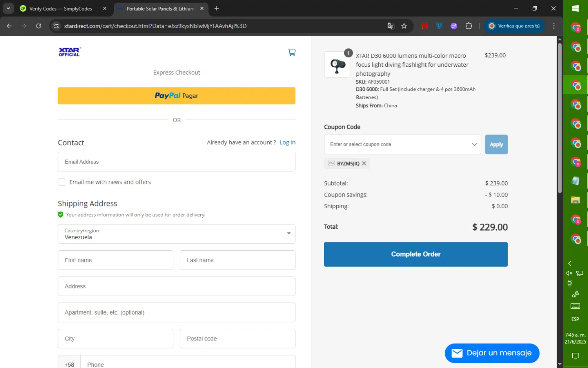Click the XTAR Official logo

click(70, 52)
